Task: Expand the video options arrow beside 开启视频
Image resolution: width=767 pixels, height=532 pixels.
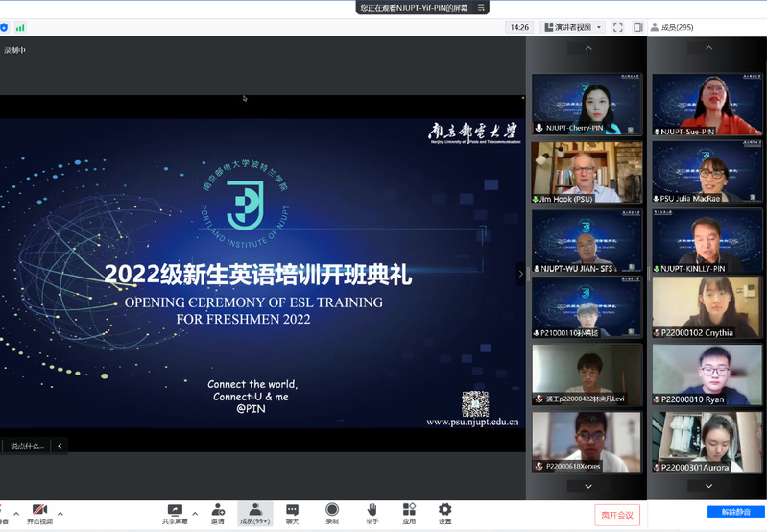Action: tap(60, 513)
